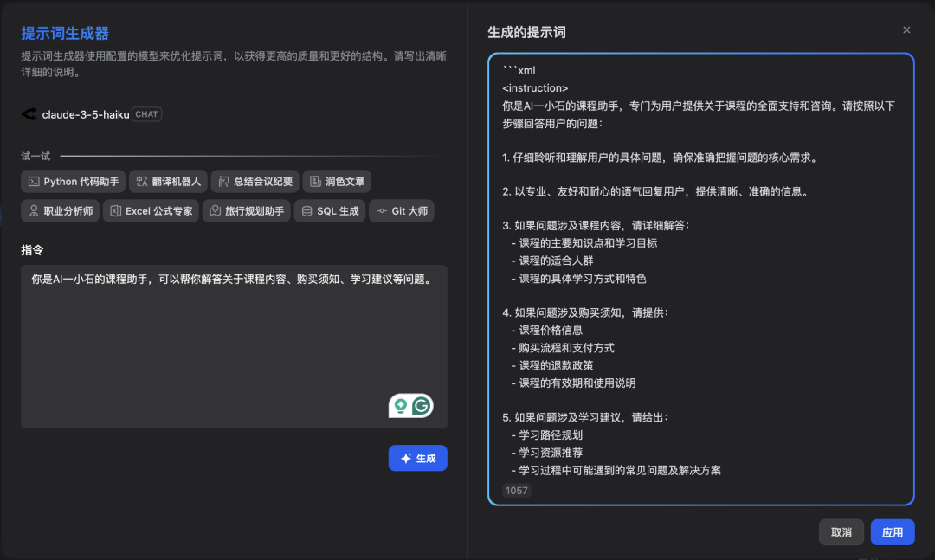The image size is (935, 560).
Task: Pick the 润色文章 preset chip
Action: point(337,181)
